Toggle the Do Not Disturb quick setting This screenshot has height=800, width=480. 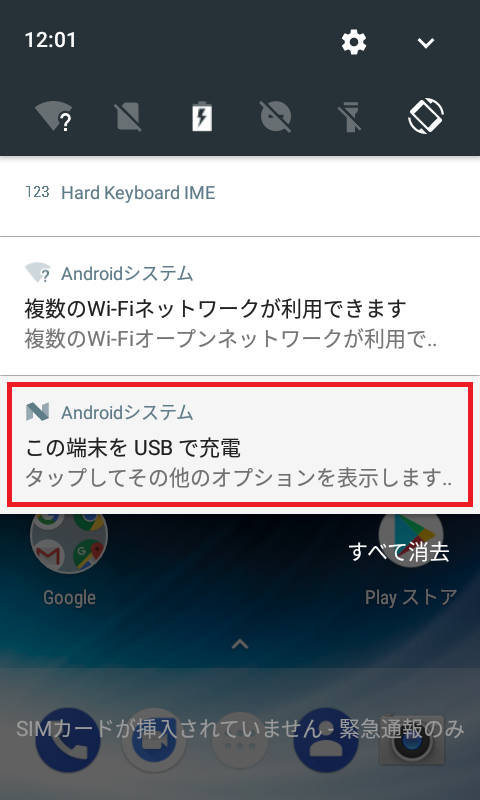tap(276, 117)
